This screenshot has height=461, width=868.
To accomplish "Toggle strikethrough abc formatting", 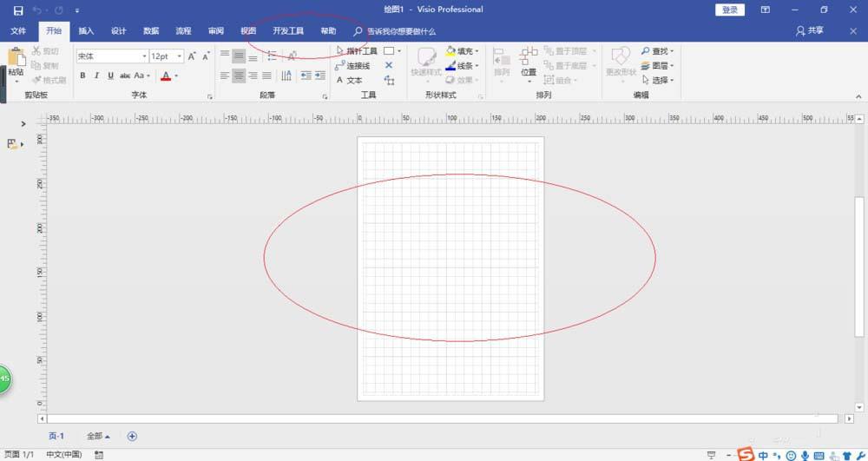I will pos(125,76).
